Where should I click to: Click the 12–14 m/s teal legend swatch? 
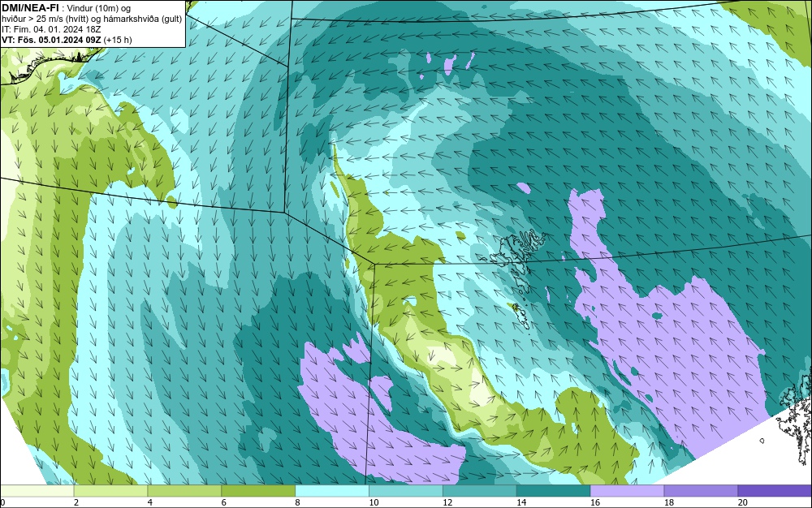tap(480, 491)
